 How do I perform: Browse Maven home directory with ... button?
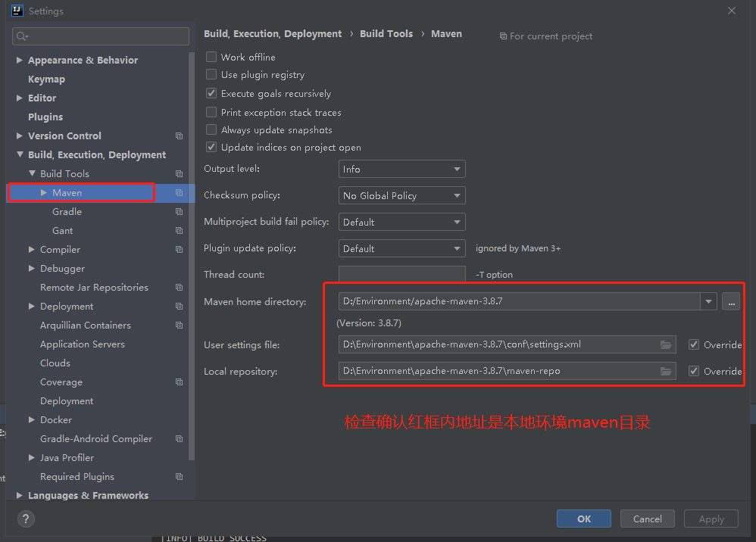(731, 301)
